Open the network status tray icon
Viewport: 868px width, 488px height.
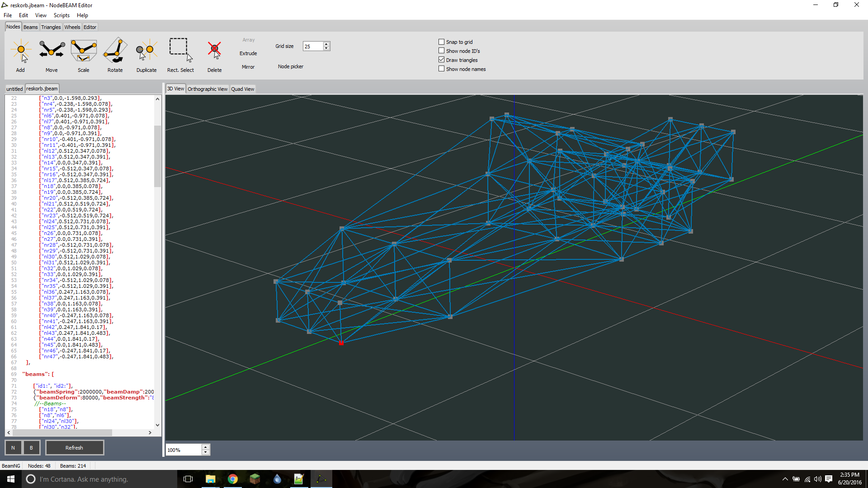pos(807,479)
